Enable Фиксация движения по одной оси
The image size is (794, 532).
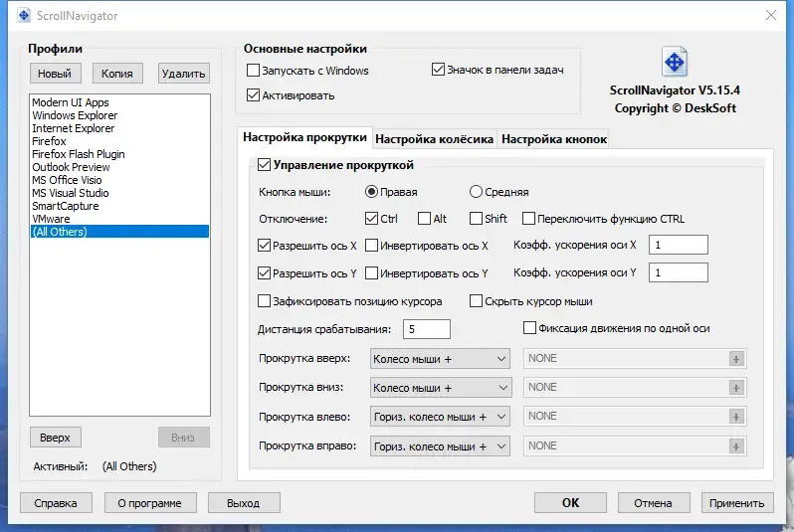(529, 328)
